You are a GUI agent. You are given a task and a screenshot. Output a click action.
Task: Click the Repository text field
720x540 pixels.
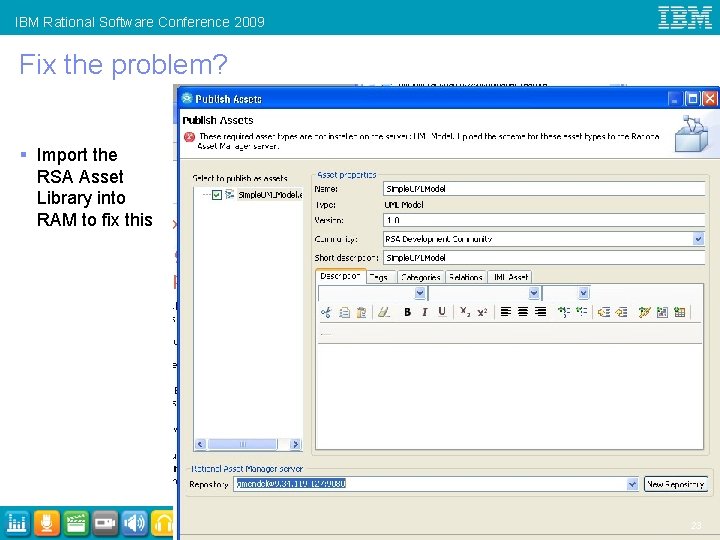pyautogui.click(x=430, y=484)
